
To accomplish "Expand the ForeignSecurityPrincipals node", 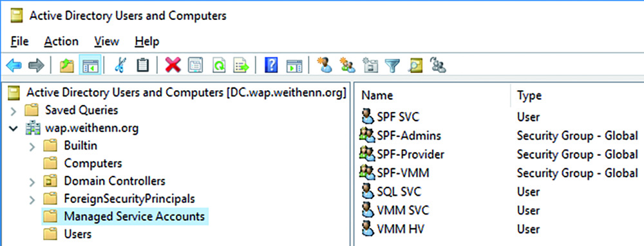I will [32, 199].
